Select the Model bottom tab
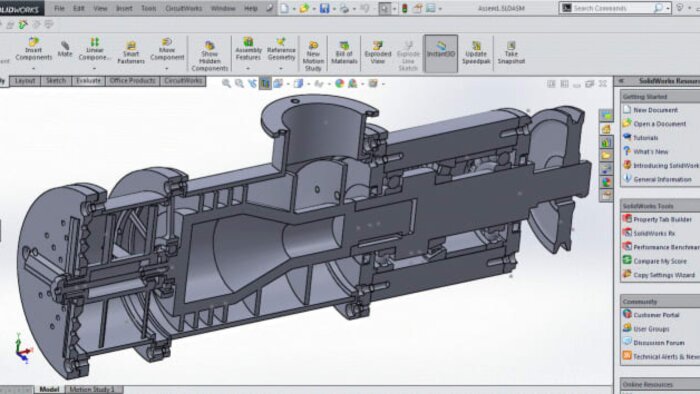 tap(49, 390)
